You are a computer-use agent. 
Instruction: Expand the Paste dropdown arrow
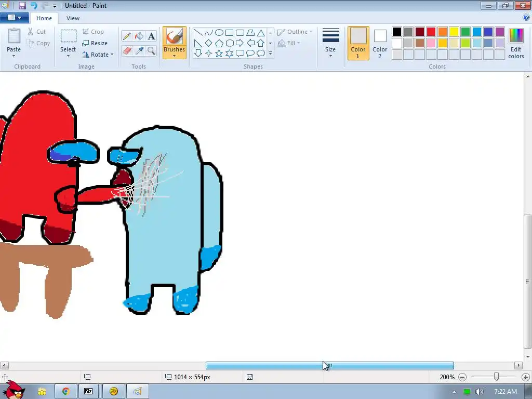coord(14,56)
